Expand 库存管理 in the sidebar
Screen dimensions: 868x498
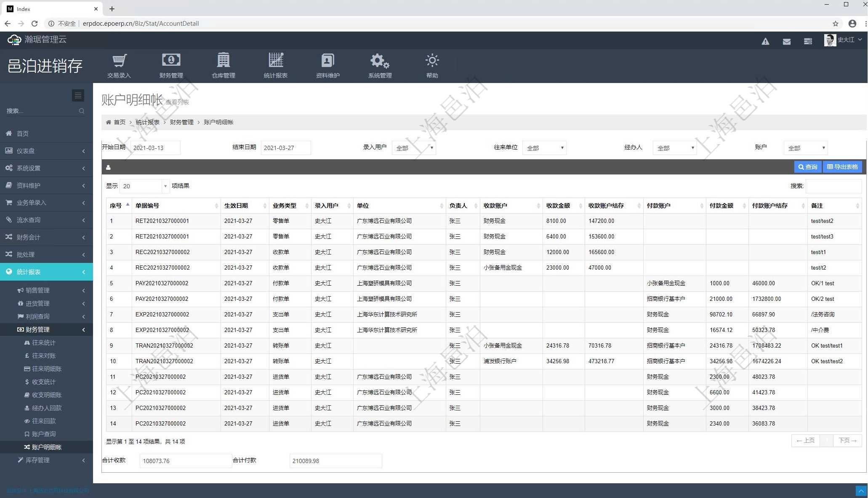coord(38,460)
